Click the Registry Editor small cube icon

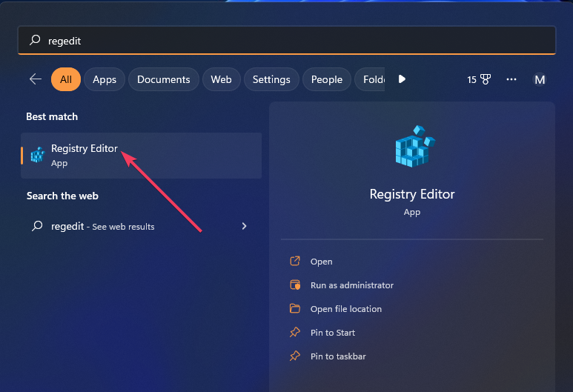38,155
